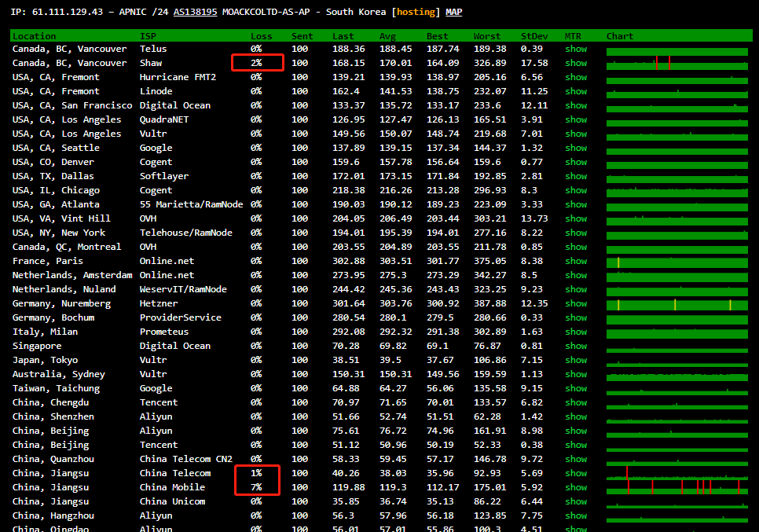Click the Avg value 39.5 for Tokyo
This screenshot has width=759, height=532.
390,360
